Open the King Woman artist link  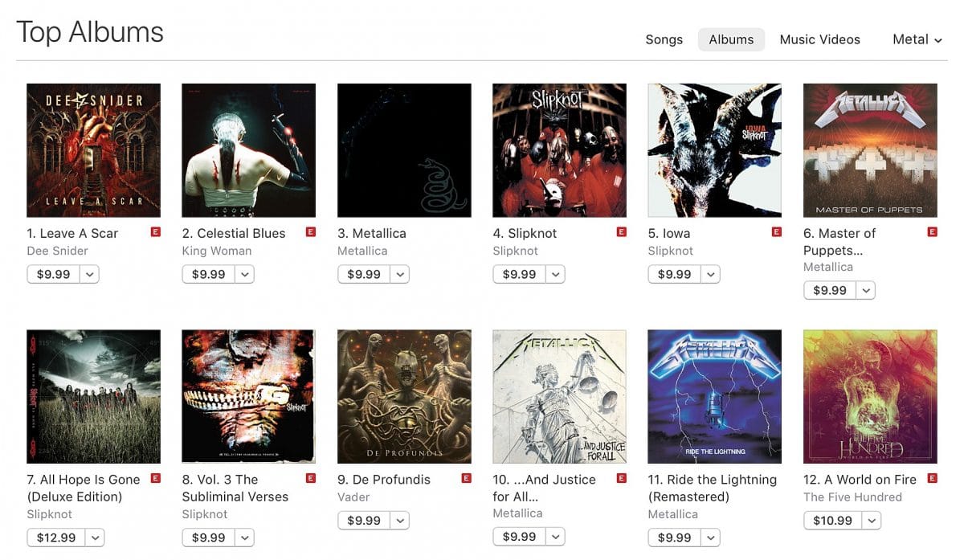click(x=217, y=251)
